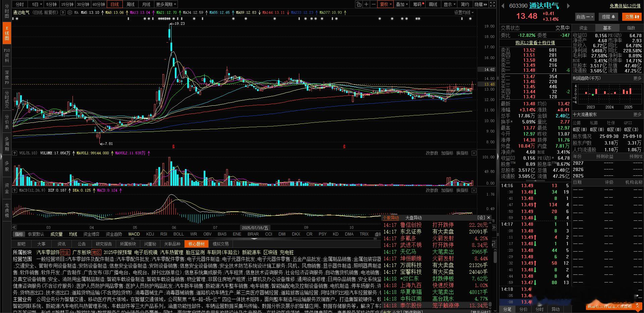Switch to 月线 monthly period
Image resolution: width=644 pixels, height=313 pixels.
(x=146, y=4)
